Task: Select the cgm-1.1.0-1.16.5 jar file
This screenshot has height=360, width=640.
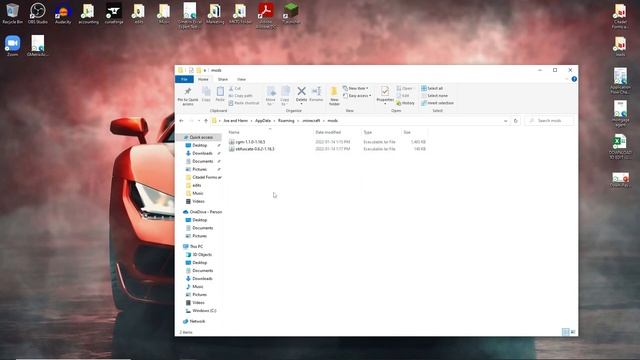Action: click(x=250, y=142)
